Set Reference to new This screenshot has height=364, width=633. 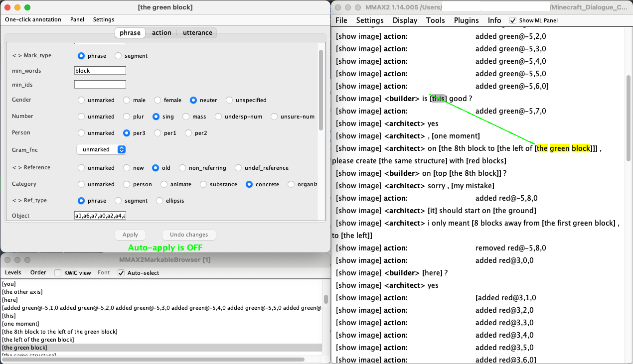click(x=127, y=168)
